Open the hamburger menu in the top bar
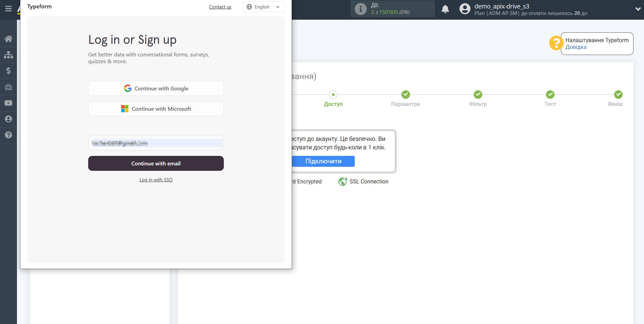 click(8, 8)
